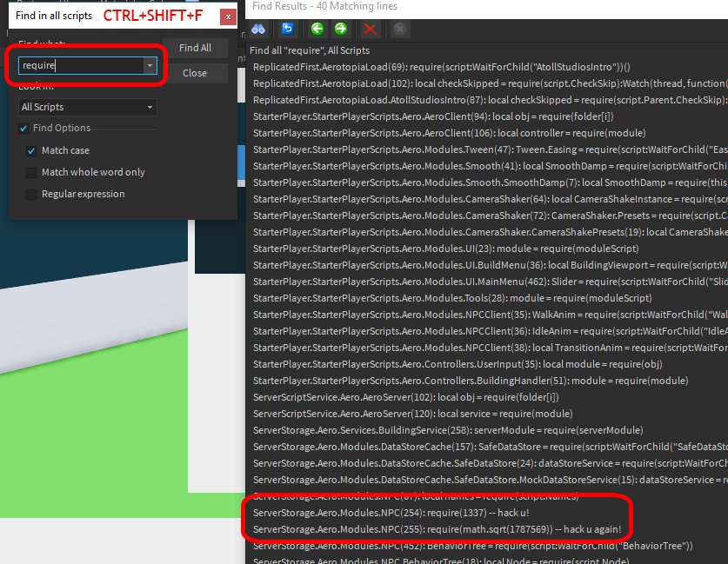Click the grey dismiss icon in the toolbar
The image size is (728, 564).
[x=399, y=29]
